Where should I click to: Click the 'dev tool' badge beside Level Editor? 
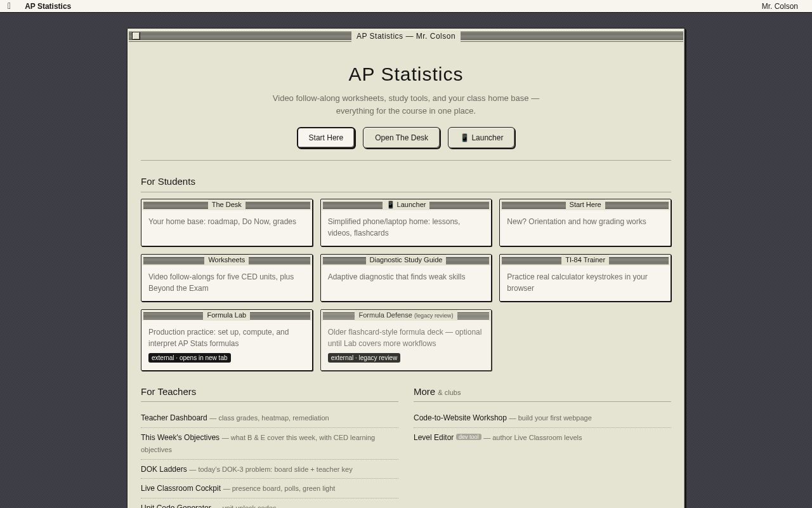469,437
